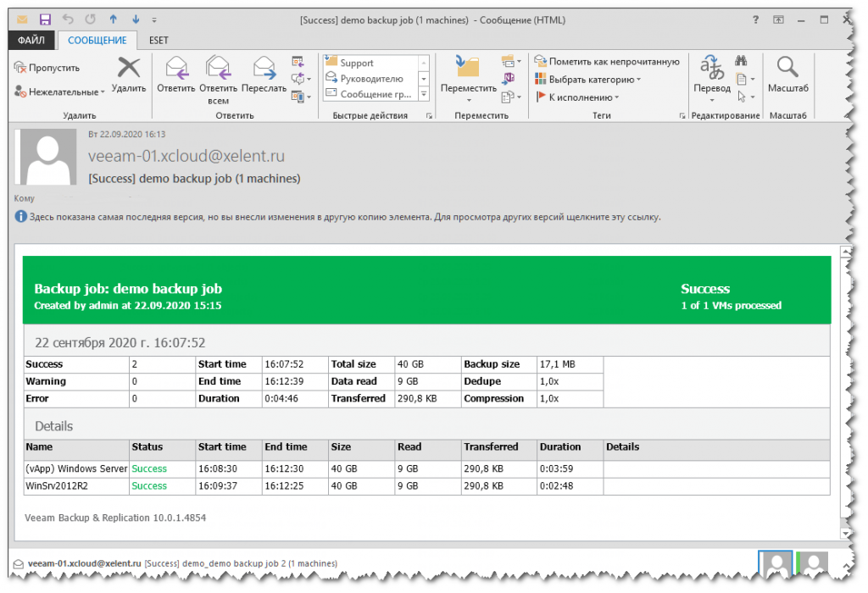Click the info bar about other versions
The width and height of the screenshot is (868, 593).
pos(337,217)
